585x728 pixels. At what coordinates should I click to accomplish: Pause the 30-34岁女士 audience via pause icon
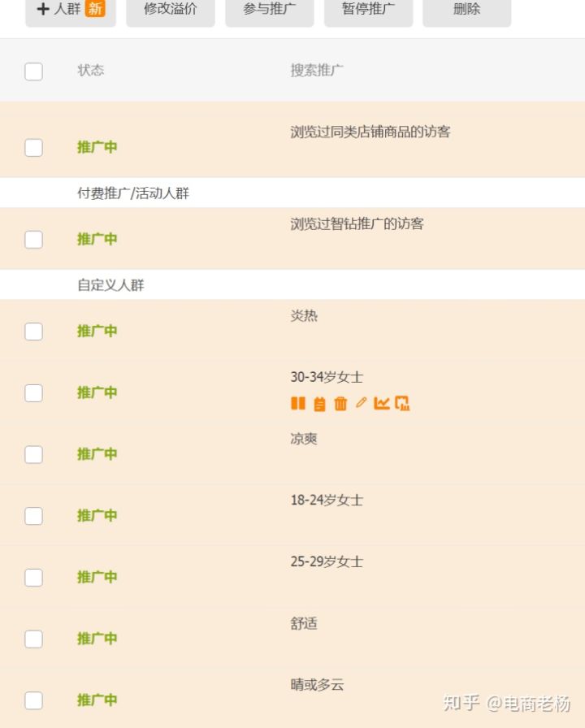pyautogui.click(x=299, y=403)
